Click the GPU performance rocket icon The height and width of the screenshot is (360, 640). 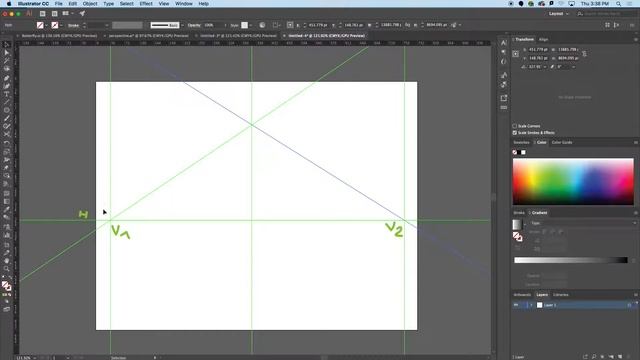pos(82,13)
